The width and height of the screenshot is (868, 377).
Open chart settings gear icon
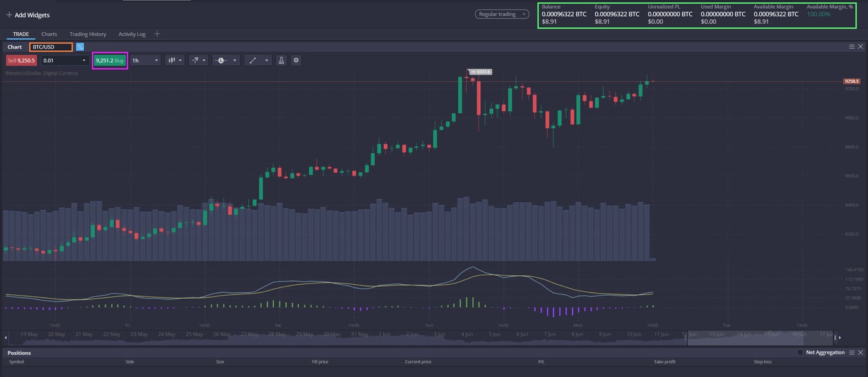coord(295,60)
